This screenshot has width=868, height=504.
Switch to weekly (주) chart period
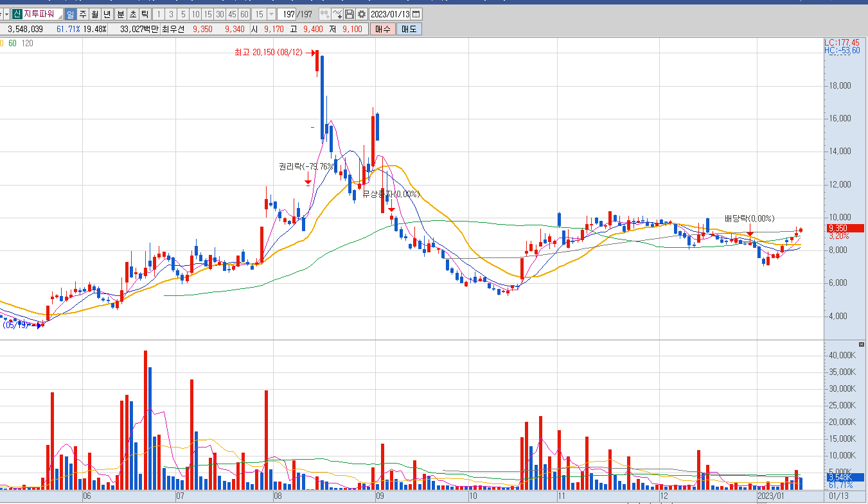83,14
